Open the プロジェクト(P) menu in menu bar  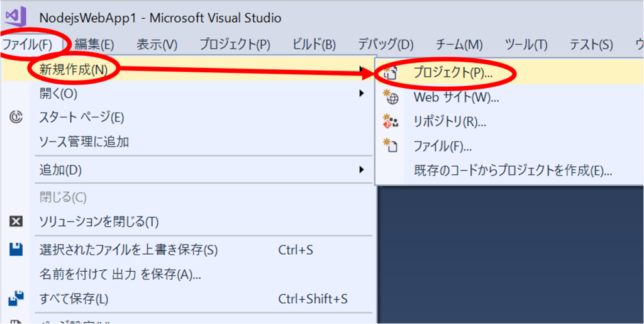click(x=235, y=45)
